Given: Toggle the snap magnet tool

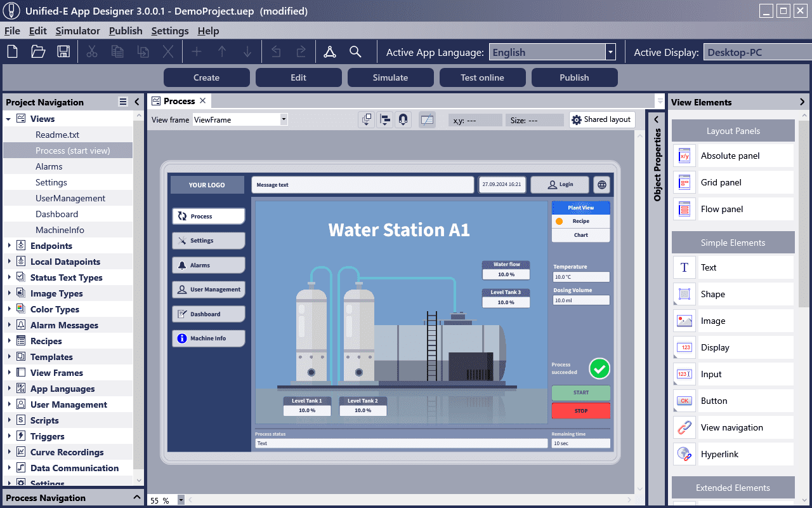Looking at the screenshot, I should 403,119.
